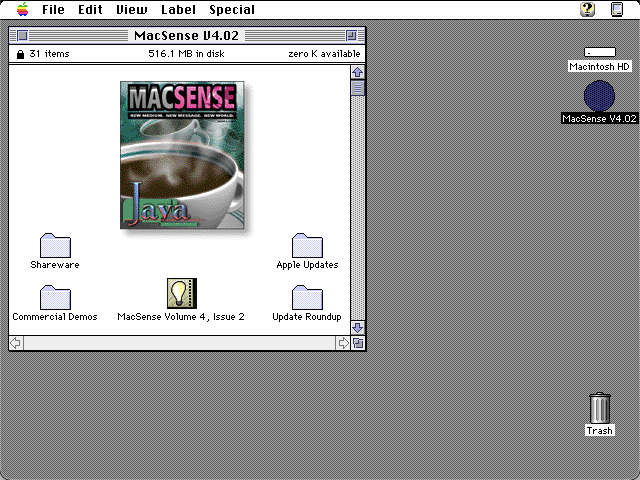Click the MacSense V4.02 window close box
Screen dimensions: 640x480
click(23, 36)
